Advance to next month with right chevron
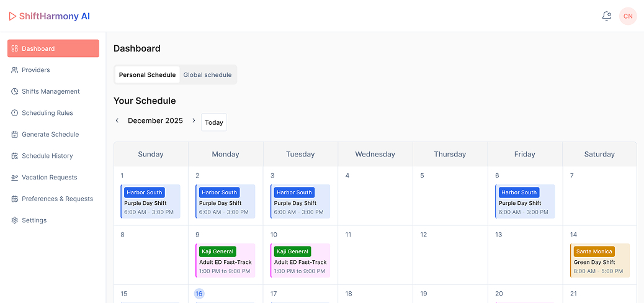 click(x=194, y=121)
